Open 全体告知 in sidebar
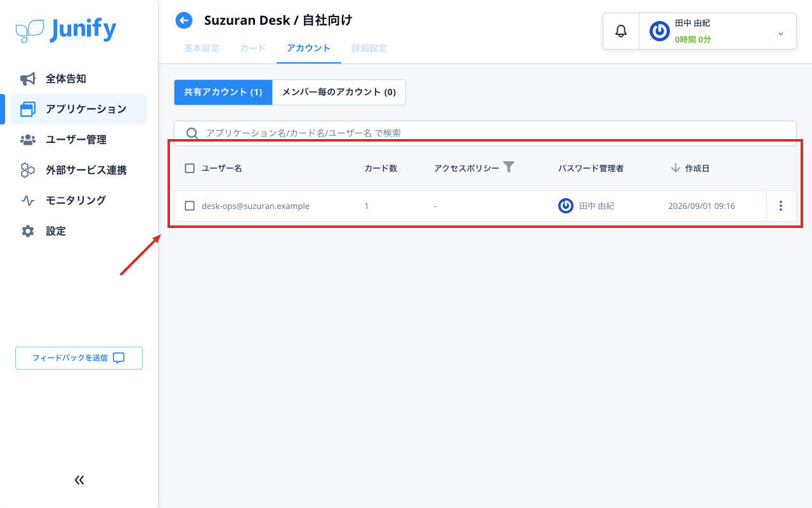Viewport: 812px width, 508px height. click(x=79, y=79)
